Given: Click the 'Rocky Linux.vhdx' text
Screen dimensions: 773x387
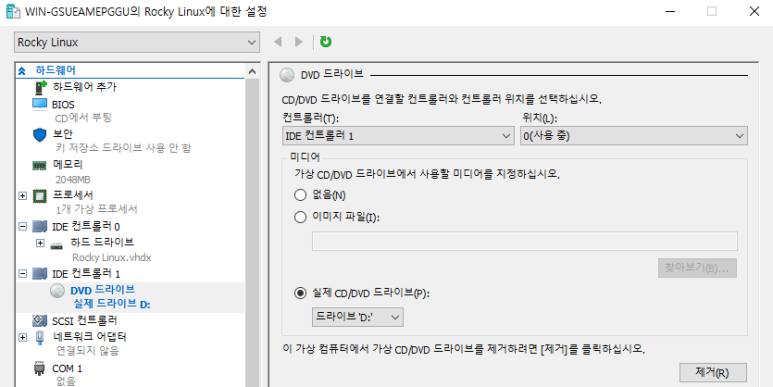Looking at the screenshot, I should point(111,258).
